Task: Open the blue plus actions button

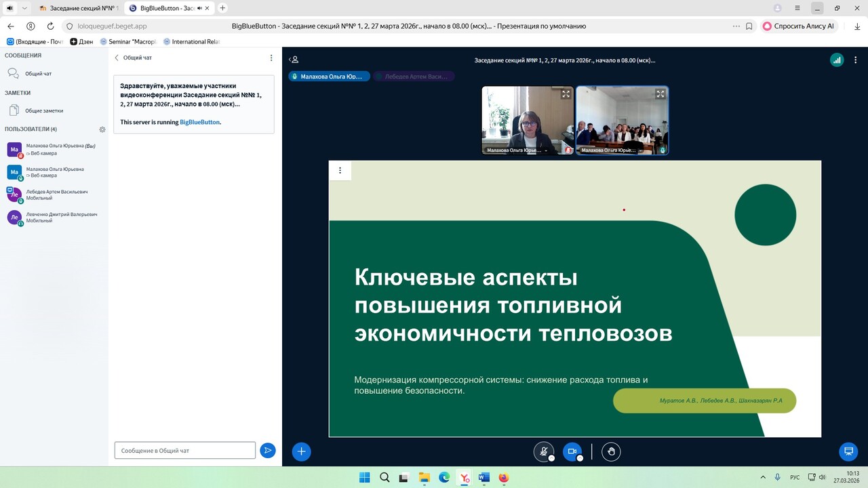Action: [301, 451]
